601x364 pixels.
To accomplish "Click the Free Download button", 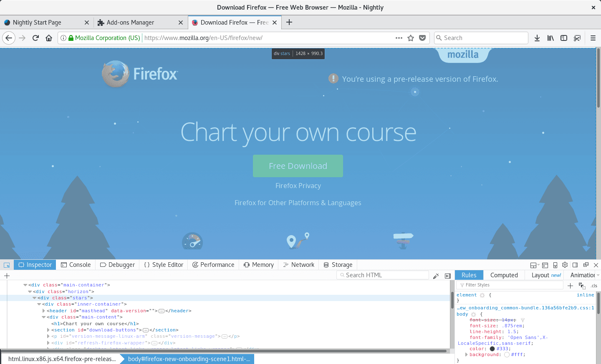I will [x=298, y=166].
